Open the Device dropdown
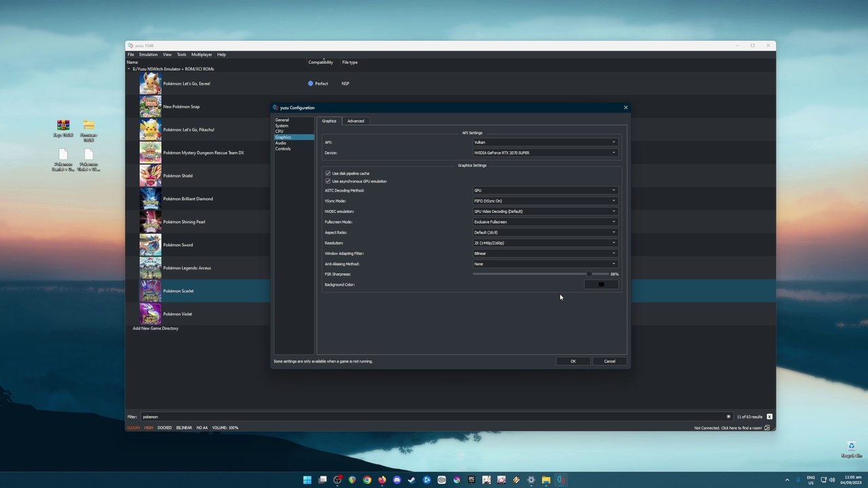 (x=545, y=152)
